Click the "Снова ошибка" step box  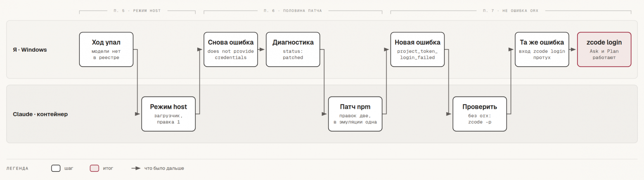pyautogui.click(x=231, y=49)
